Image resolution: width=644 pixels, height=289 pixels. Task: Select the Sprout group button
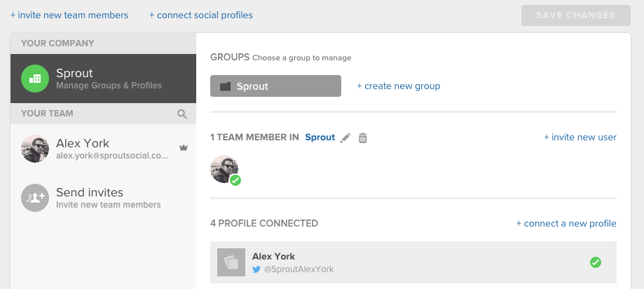pyautogui.click(x=275, y=86)
